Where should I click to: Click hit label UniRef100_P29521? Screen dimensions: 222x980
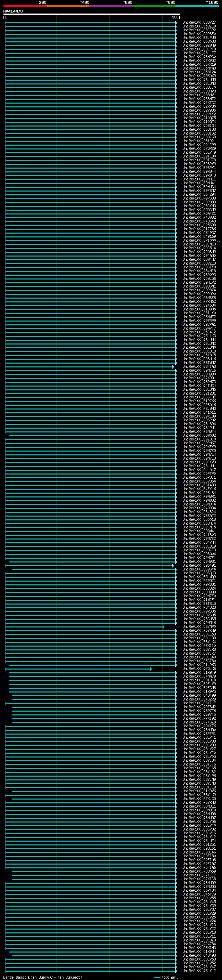[199, 581]
